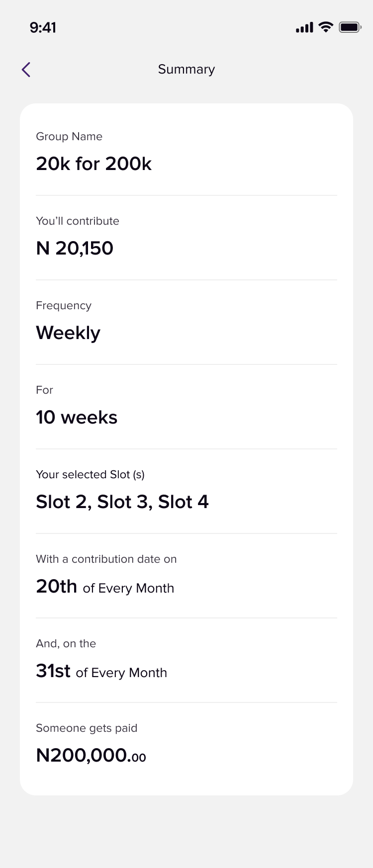
Task: Select the group name 20k for 200k
Action: 93,164
